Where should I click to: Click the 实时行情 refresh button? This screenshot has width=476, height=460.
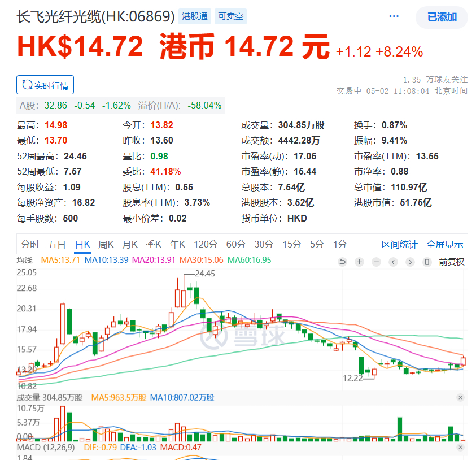(x=45, y=85)
